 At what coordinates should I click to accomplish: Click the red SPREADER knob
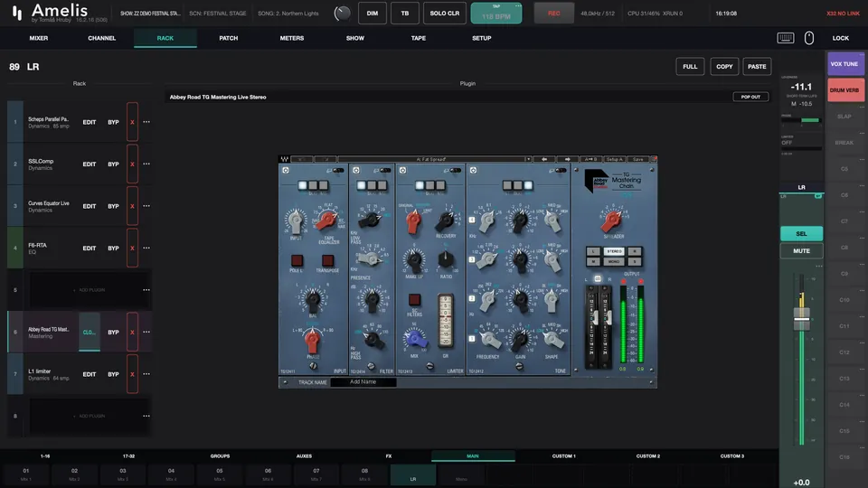tap(612, 221)
